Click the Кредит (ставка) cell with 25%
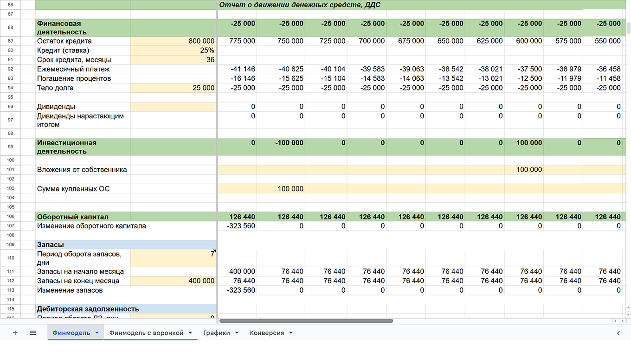Viewport: 631px width, 364px height. (173, 50)
